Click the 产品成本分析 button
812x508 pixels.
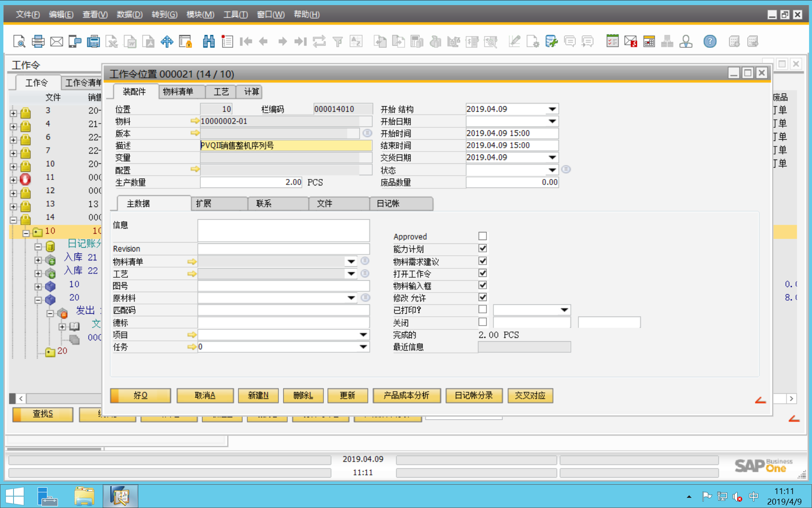point(406,395)
